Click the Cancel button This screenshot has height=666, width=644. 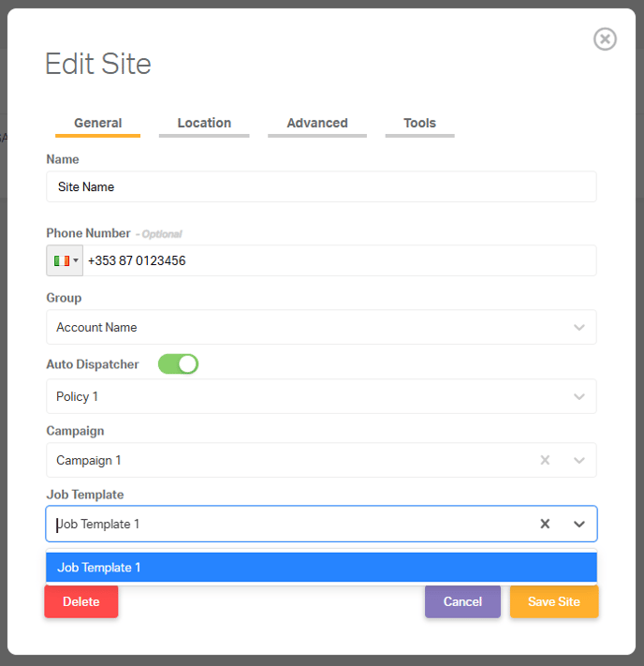point(462,601)
